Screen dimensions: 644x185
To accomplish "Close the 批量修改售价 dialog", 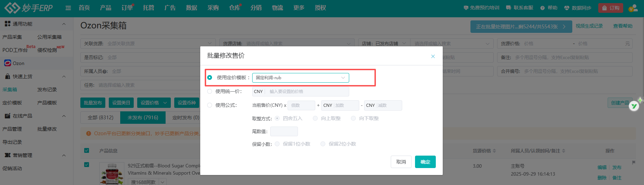I will pyautogui.click(x=433, y=56).
